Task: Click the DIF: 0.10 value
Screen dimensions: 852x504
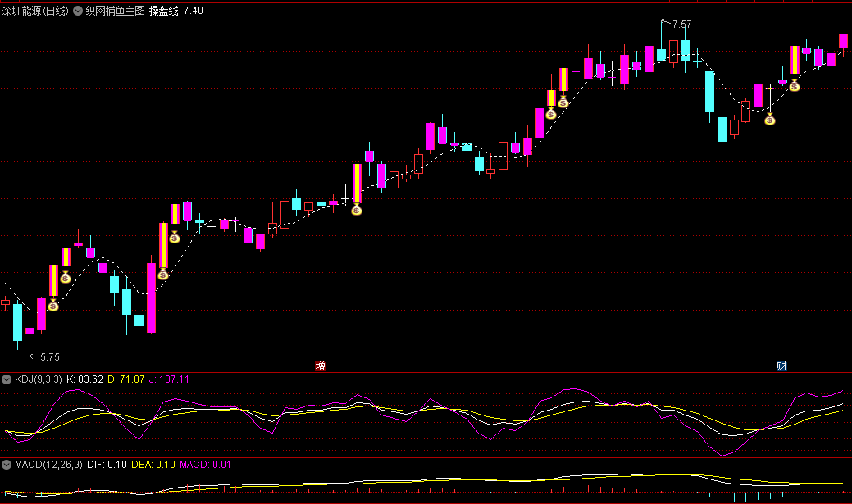Action: click(107, 465)
